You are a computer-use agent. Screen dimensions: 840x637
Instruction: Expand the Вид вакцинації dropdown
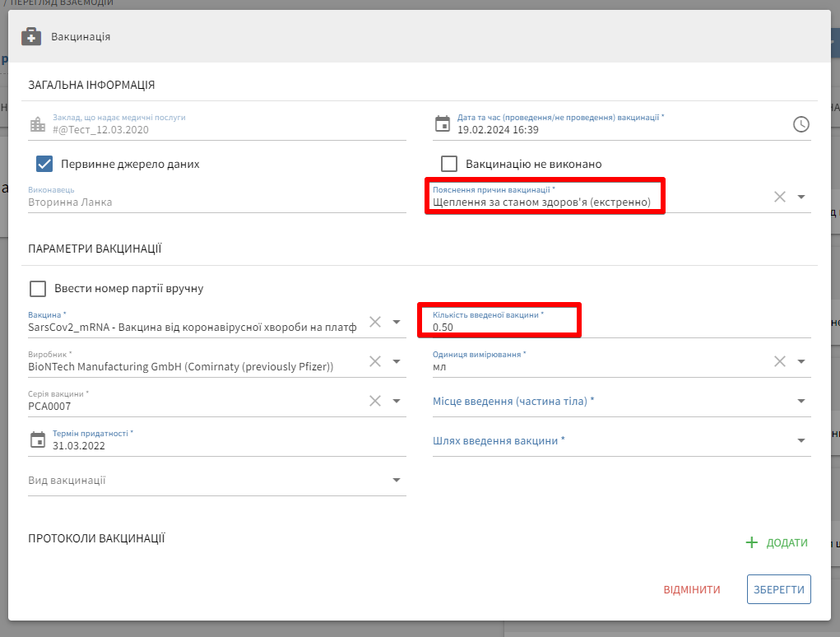point(396,481)
